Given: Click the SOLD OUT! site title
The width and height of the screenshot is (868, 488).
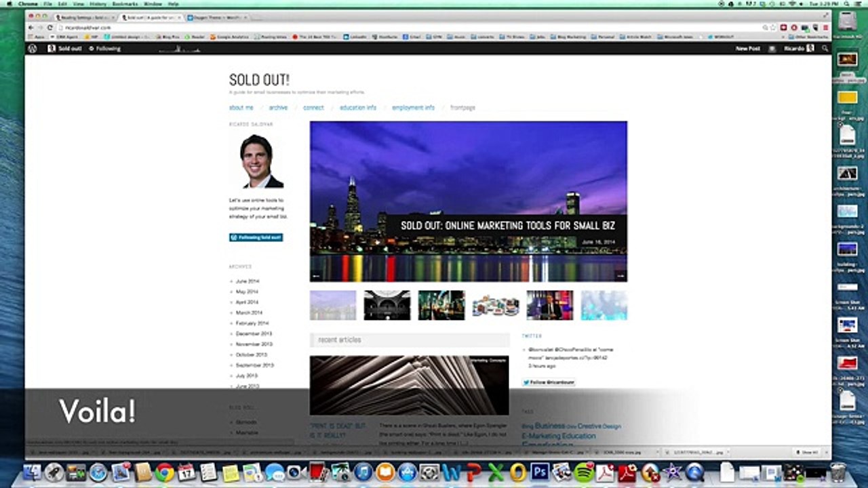Looking at the screenshot, I should [x=259, y=80].
